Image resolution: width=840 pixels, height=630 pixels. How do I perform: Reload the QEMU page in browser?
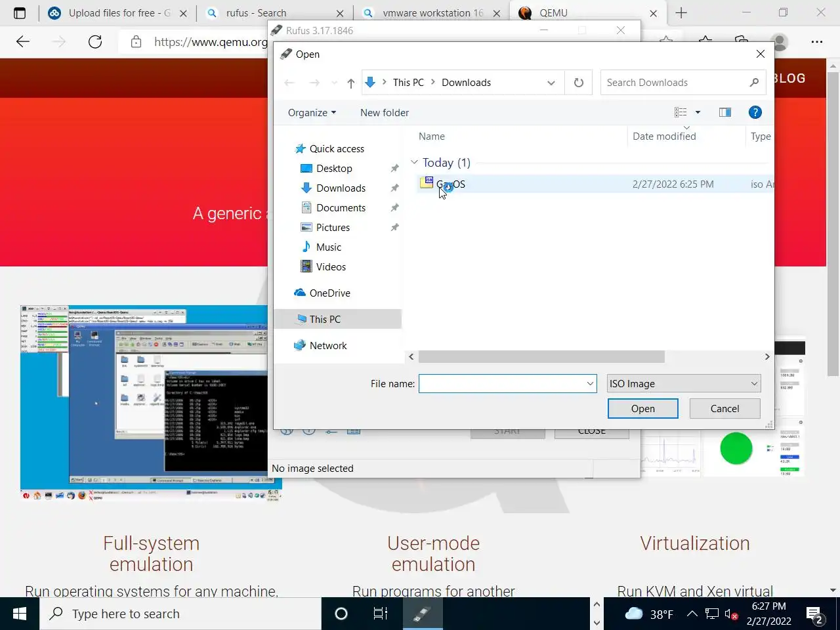pyautogui.click(x=95, y=42)
